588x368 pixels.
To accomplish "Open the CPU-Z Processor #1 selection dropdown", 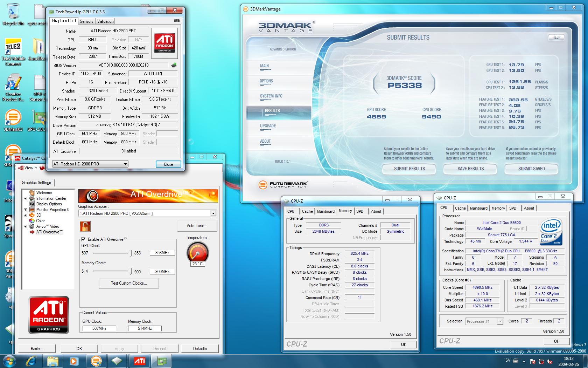I will coord(500,321).
